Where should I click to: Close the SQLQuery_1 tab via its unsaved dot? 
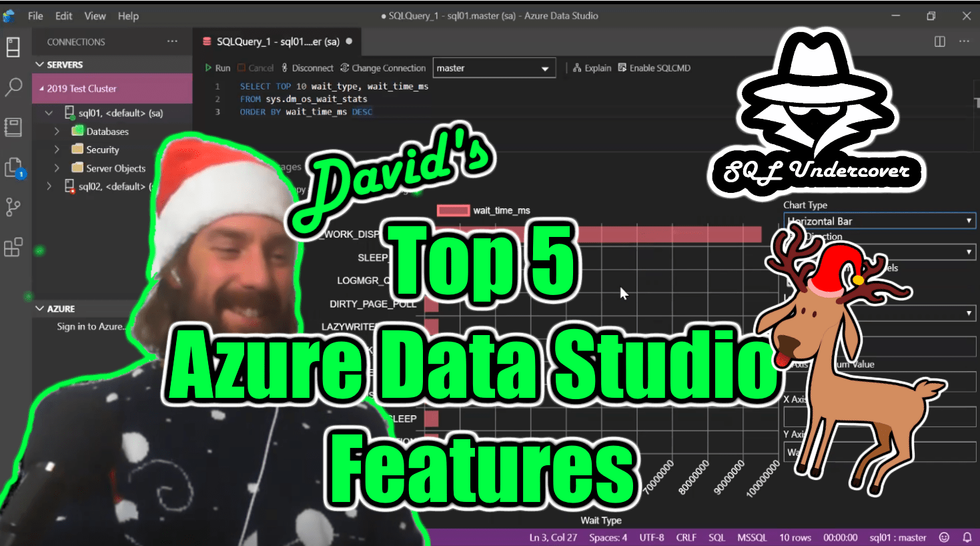coord(349,41)
